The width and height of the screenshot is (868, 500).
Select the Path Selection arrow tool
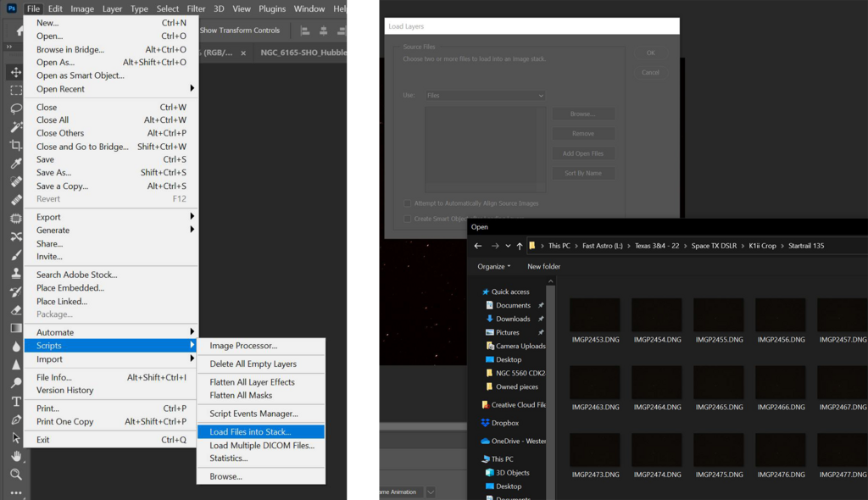15,437
